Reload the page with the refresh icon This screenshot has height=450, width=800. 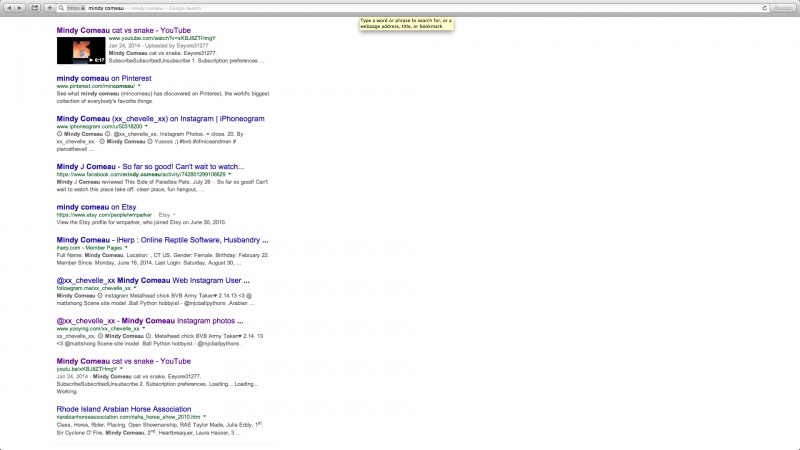[764, 8]
